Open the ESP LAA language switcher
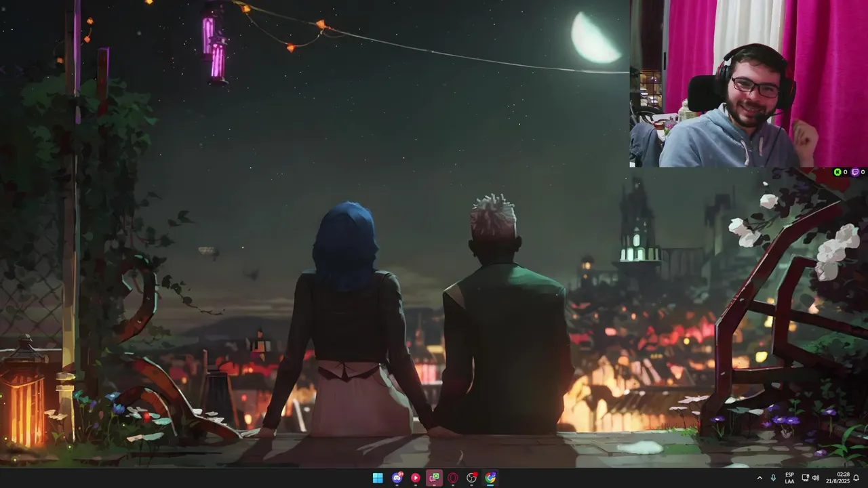 coord(789,478)
